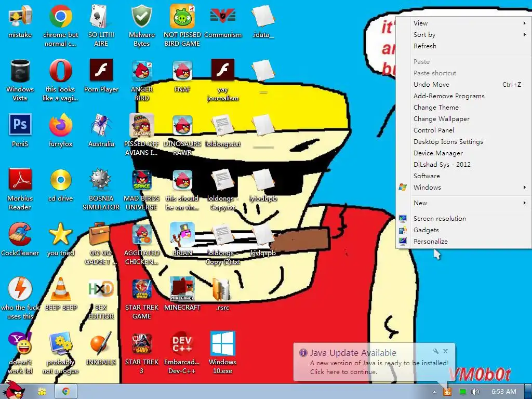Open the 'Australia' spider solitaire icon
Image resolution: width=532 pixels, height=399 pixels.
[101, 125]
